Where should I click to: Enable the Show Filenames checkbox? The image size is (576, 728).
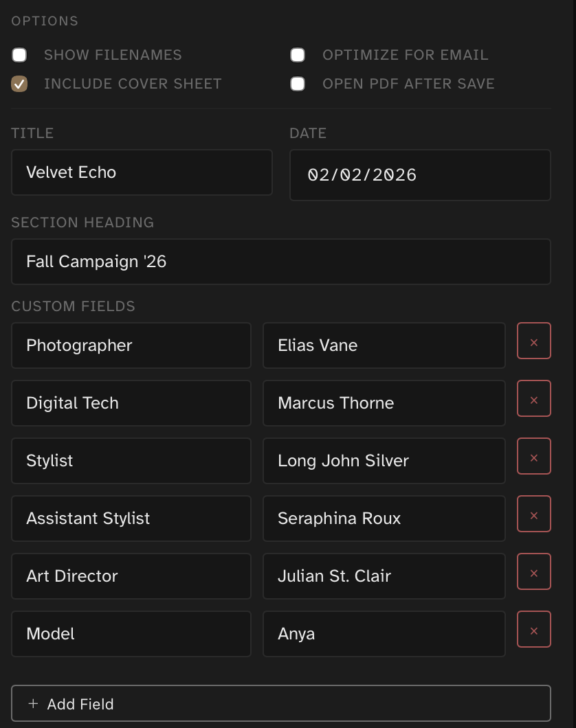pyautogui.click(x=19, y=55)
